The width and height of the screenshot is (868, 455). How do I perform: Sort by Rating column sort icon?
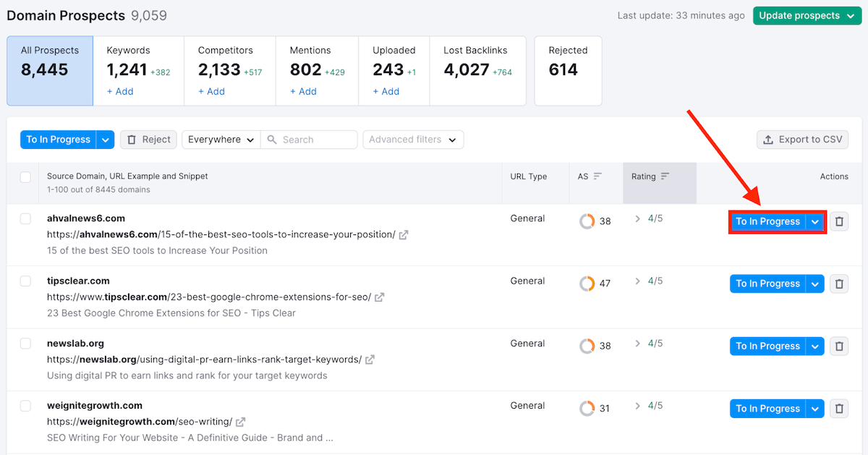(665, 177)
